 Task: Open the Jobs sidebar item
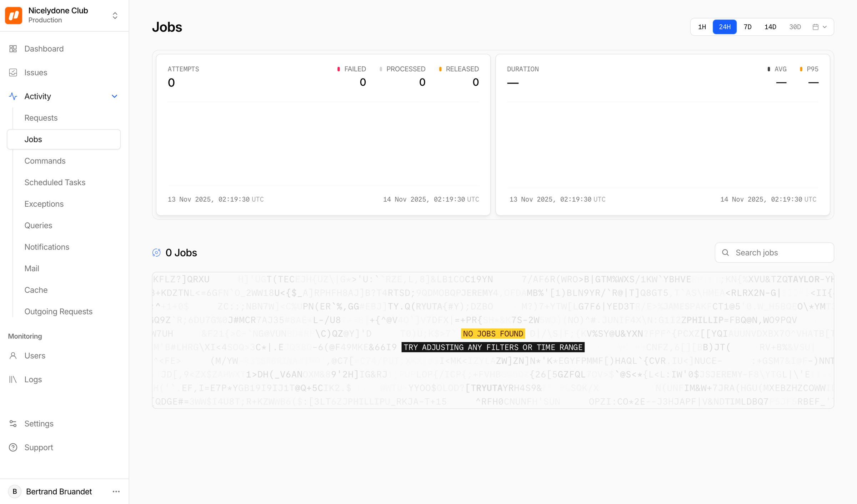point(64,139)
